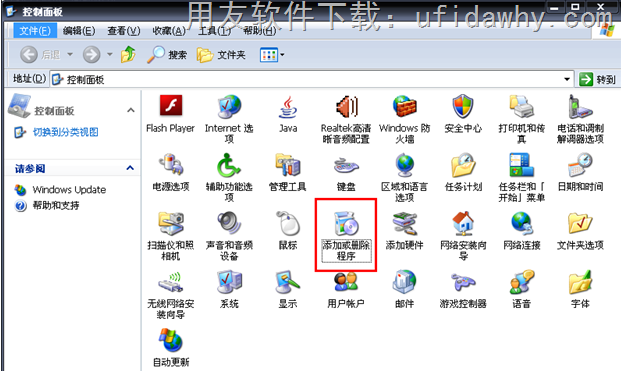
Task: Open the 查看(V) menu
Action: (x=124, y=30)
